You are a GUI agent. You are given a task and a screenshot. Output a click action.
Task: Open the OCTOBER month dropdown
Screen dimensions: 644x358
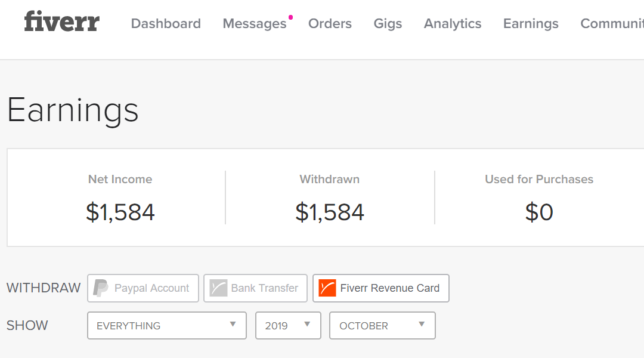point(382,326)
